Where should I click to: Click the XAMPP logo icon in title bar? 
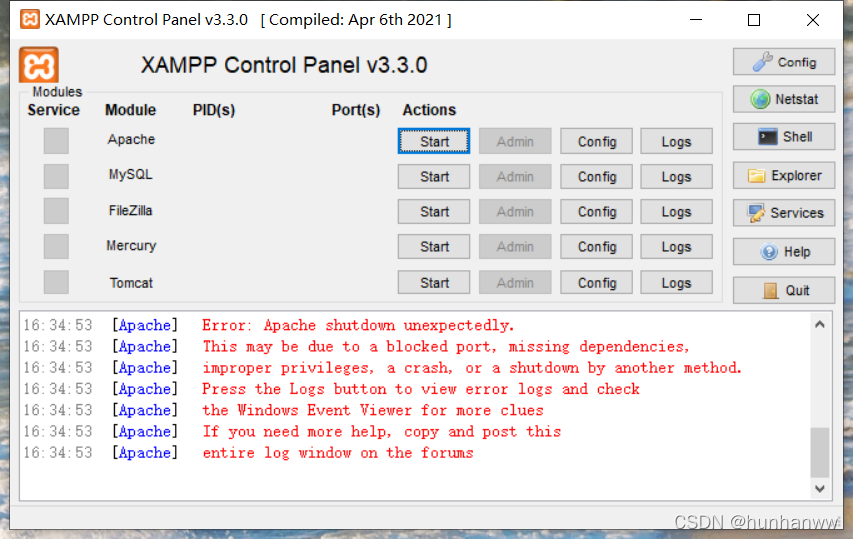coord(30,20)
